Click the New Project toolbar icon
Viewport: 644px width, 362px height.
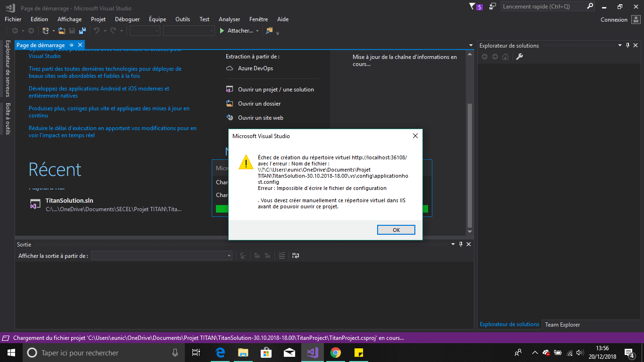(46, 31)
